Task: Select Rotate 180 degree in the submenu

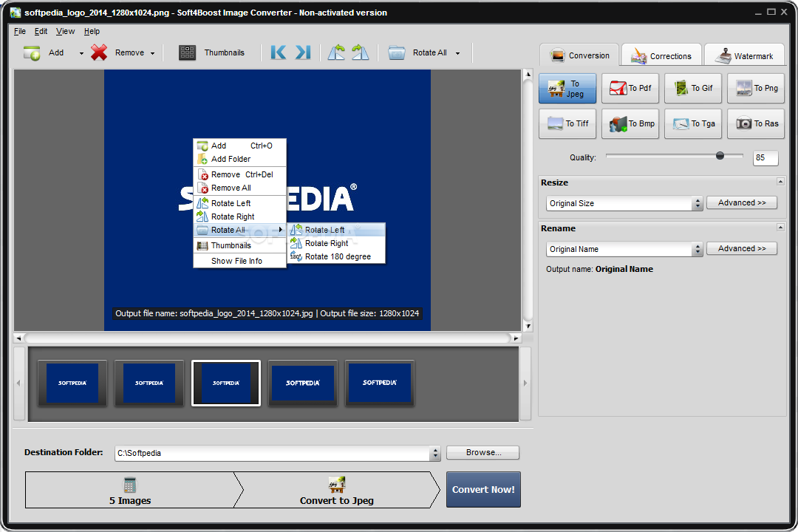Action: [x=336, y=256]
